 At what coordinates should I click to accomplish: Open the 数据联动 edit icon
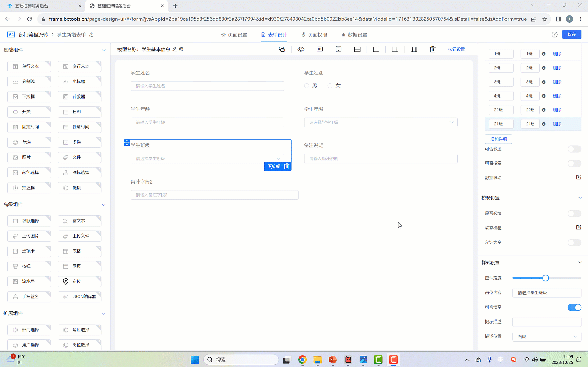578,177
